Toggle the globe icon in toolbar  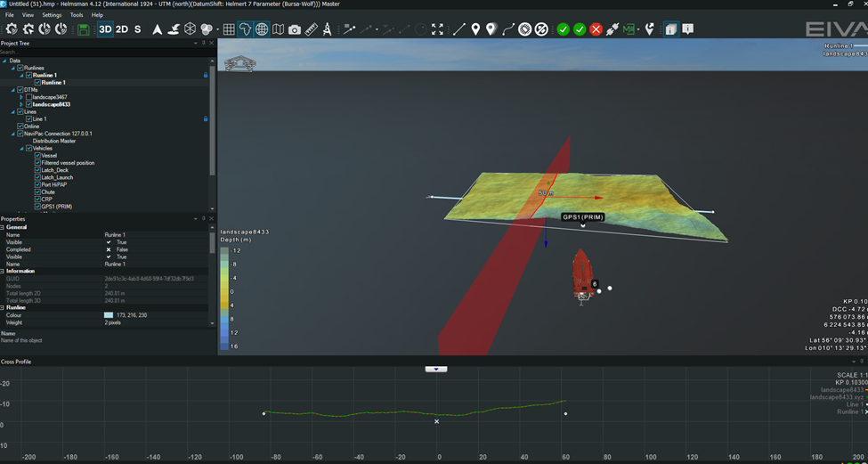point(261,29)
